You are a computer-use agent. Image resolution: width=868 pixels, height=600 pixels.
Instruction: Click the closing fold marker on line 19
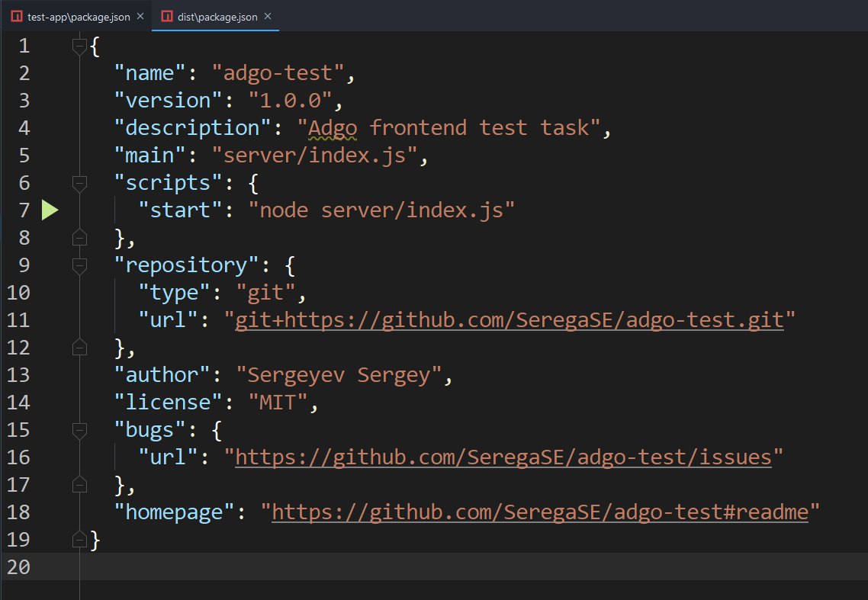coord(79,541)
